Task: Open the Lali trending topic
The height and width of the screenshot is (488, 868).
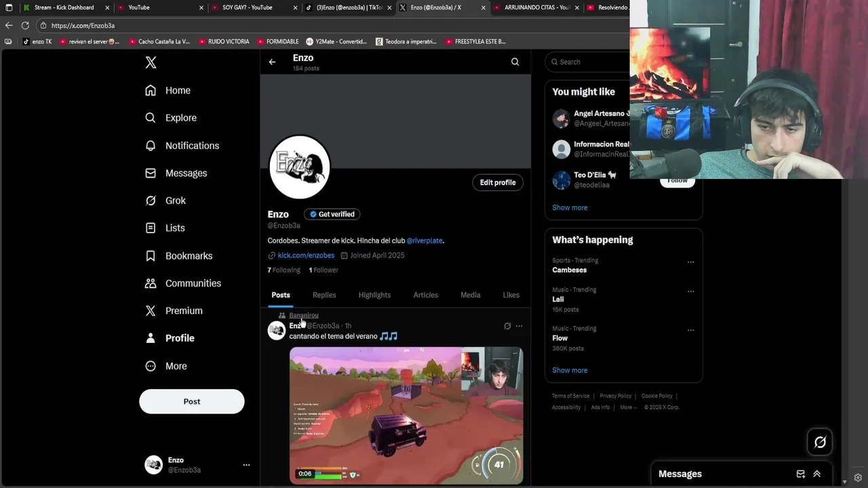Action: pyautogui.click(x=558, y=299)
